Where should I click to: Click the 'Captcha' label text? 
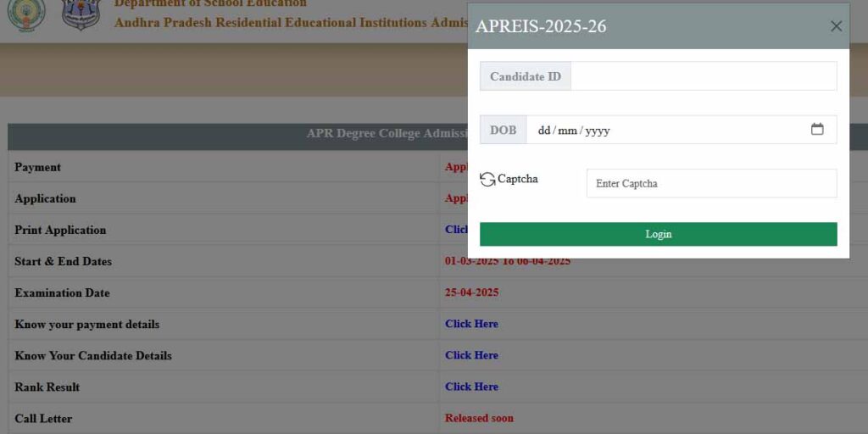click(x=518, y=179)
